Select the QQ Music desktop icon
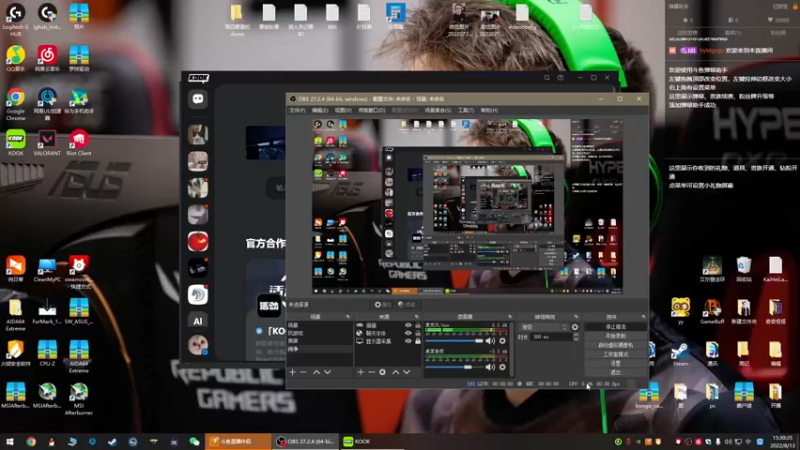Viewport: 800px width, 450px height. 16,59
